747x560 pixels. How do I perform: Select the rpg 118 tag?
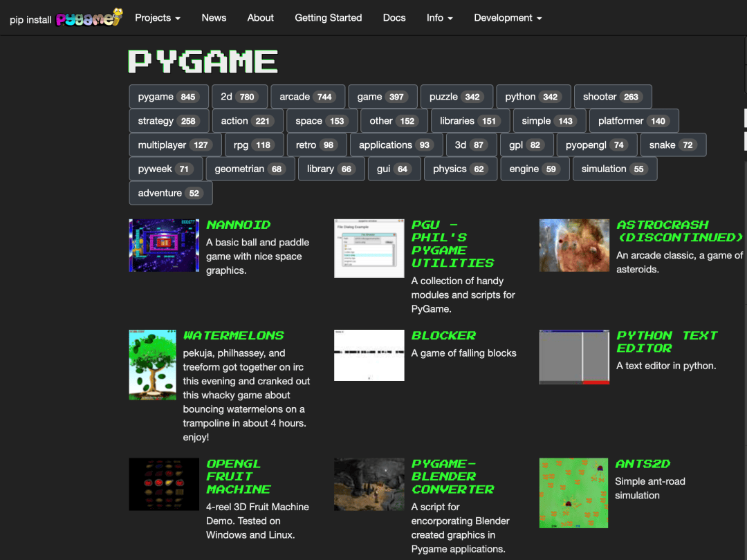[x=254, y=144]
